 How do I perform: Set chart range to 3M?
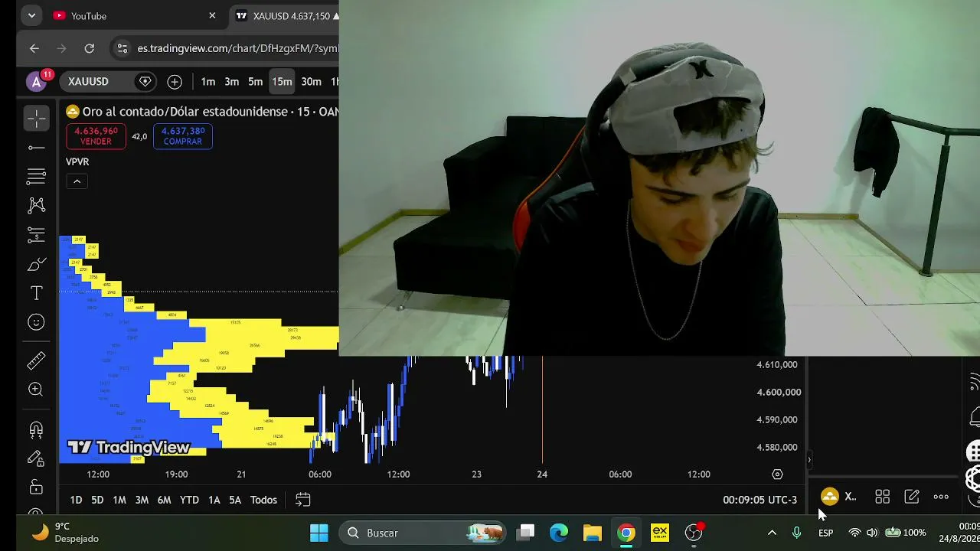coord(142,500)
